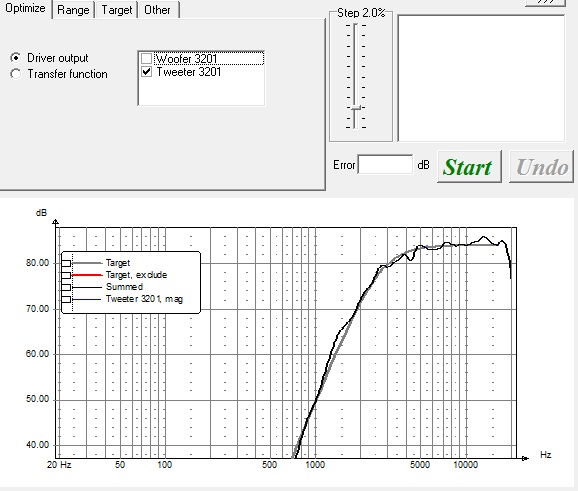Select the Woofer 3201 list item text
The height and width of the screenshot is (491, 578).
[x=187, y=59]
